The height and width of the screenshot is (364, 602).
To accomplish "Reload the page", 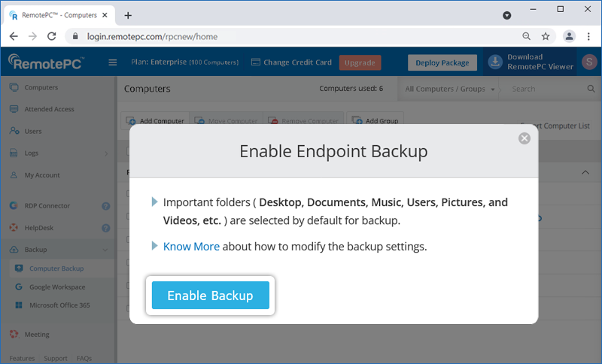I will click(50, 36).
